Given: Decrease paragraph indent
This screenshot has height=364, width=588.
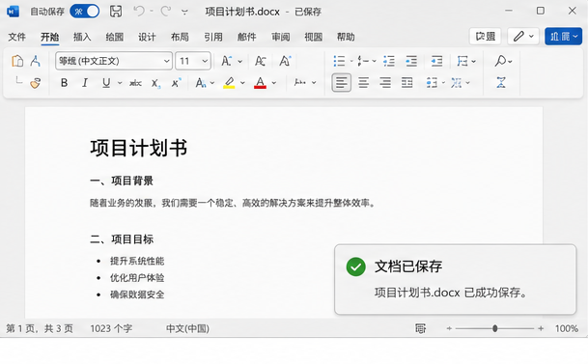Looking at the screenshot, I should (411, 61).
